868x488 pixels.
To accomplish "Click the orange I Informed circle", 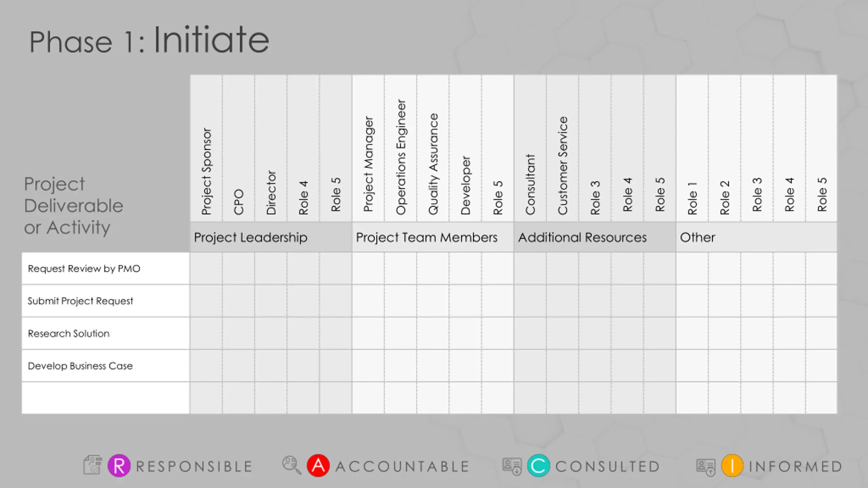I will [732, 466].
